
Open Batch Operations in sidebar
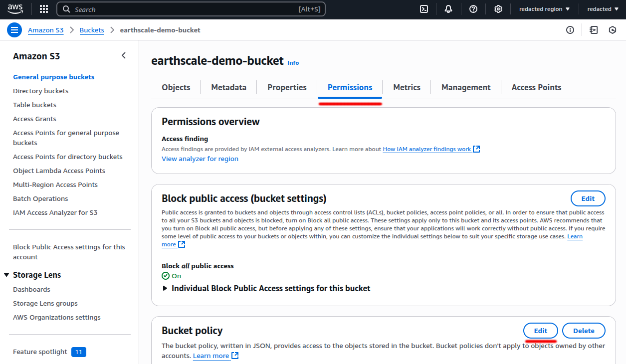tap(40, 198)
